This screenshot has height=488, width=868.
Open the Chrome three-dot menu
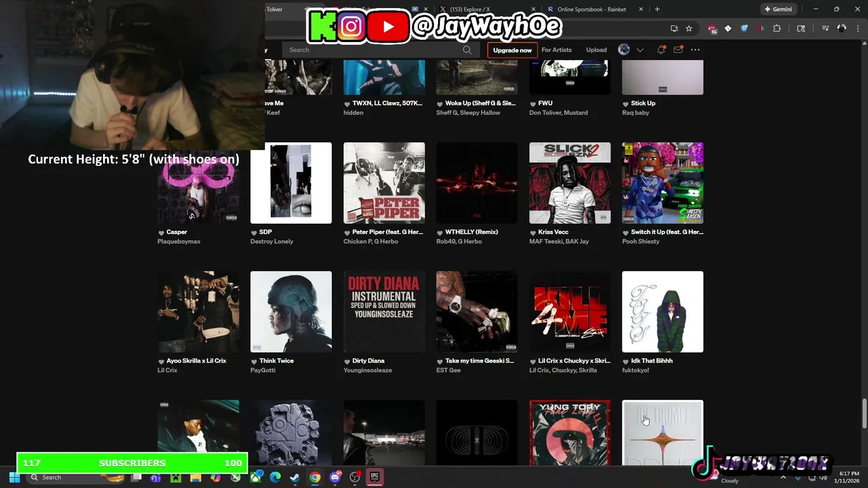(857, 28)
